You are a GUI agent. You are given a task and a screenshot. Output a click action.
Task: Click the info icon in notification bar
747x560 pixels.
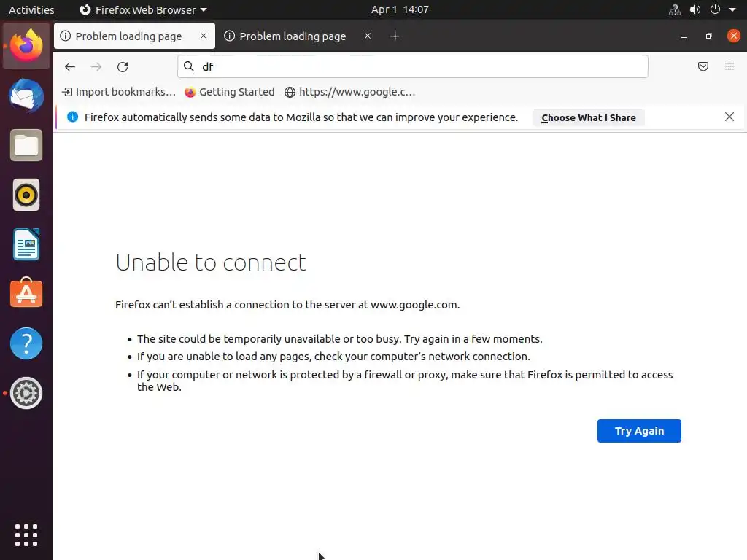tap(72, 117)
